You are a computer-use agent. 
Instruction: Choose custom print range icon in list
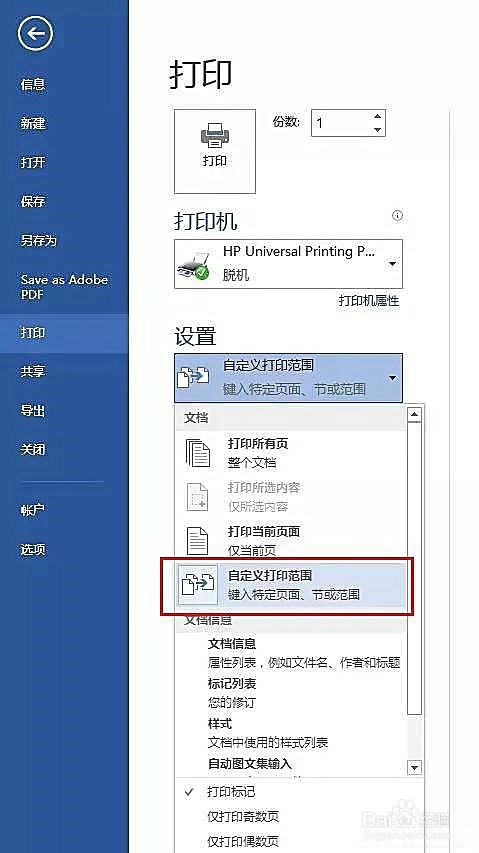[197, 585]
